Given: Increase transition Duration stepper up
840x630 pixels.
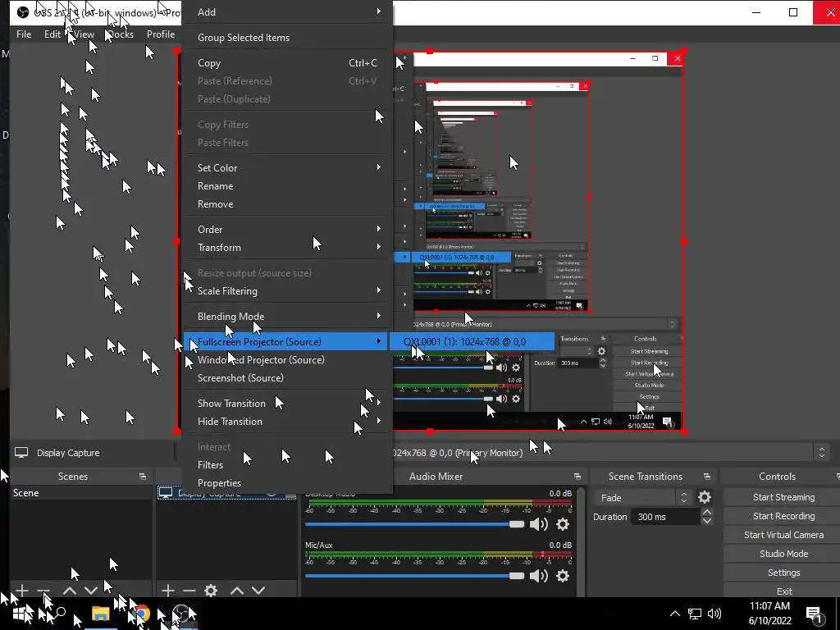Looking at the screenshot, I should pos(706,513).
